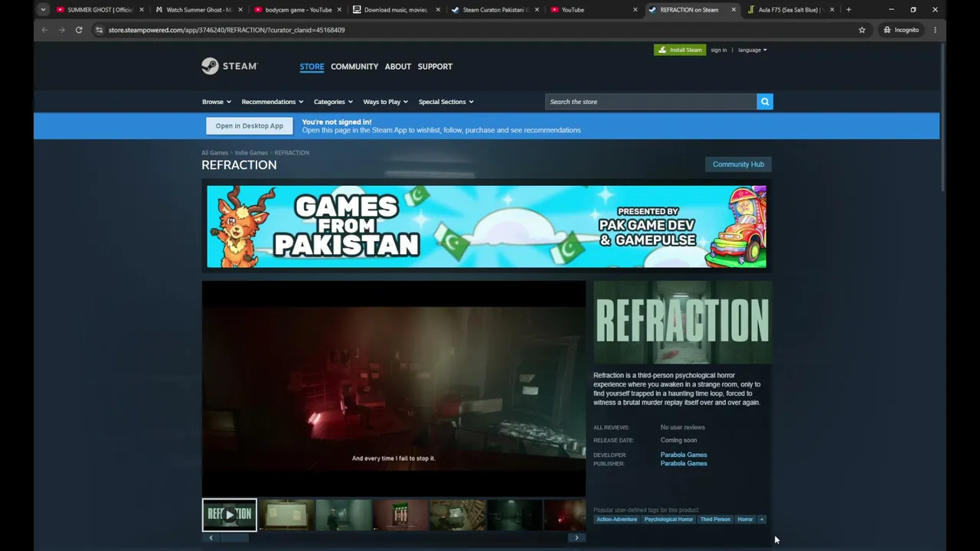The height and width of the screenshot is (551, 980).
Task: Switch to the bodycam game YouTube tab
Action: coord(297,10)
